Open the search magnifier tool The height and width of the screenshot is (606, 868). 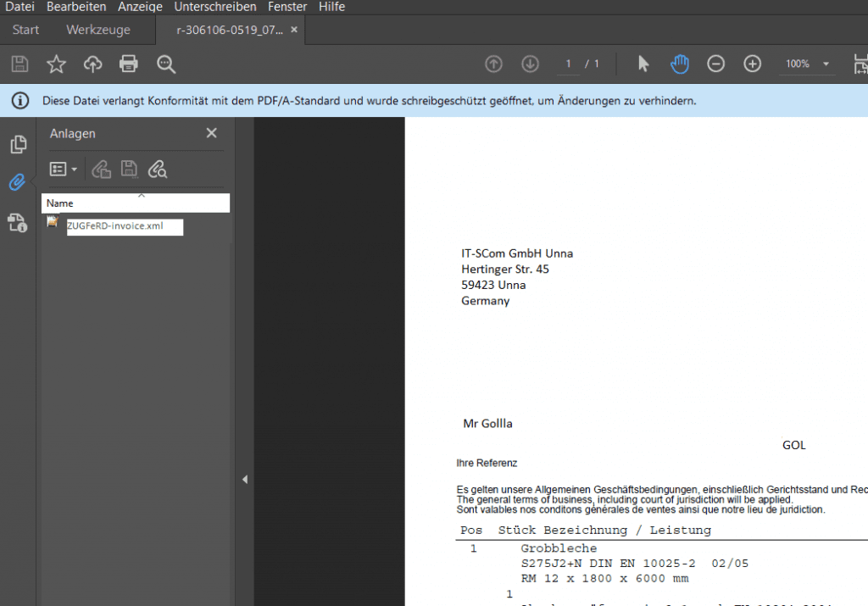point(165,64)
